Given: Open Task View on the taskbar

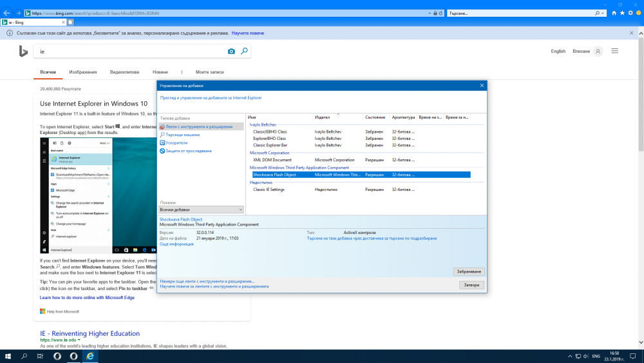Looking at the screenshot, I should click(40, 356).
